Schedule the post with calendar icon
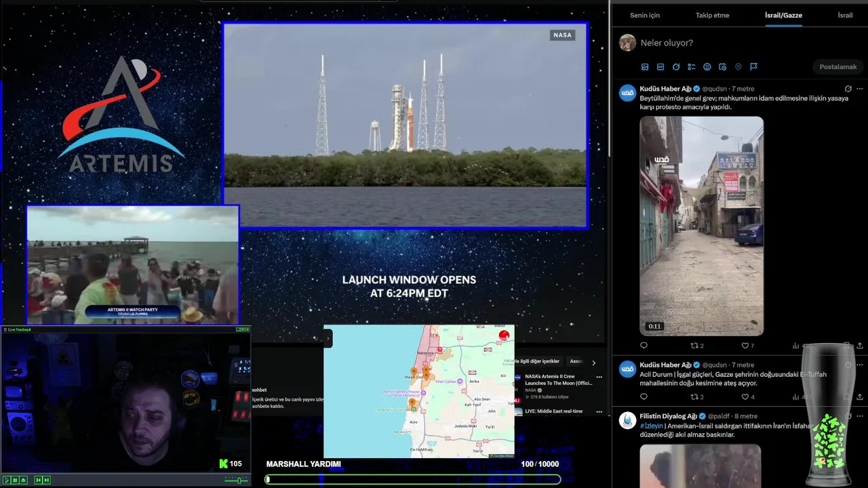The width and height of the screenshot is (868, 488). [723, 67]
